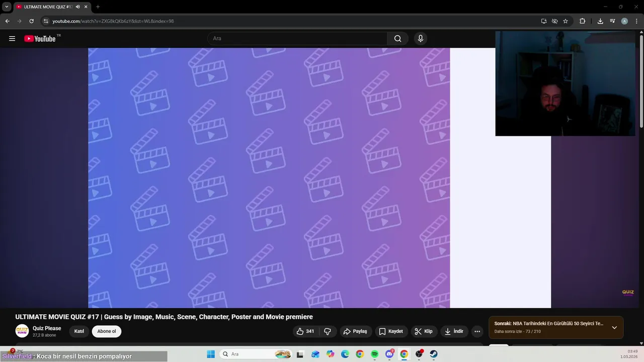Go to YouTube home via logo
The image size is (644, 362).
tap(40, 39)
